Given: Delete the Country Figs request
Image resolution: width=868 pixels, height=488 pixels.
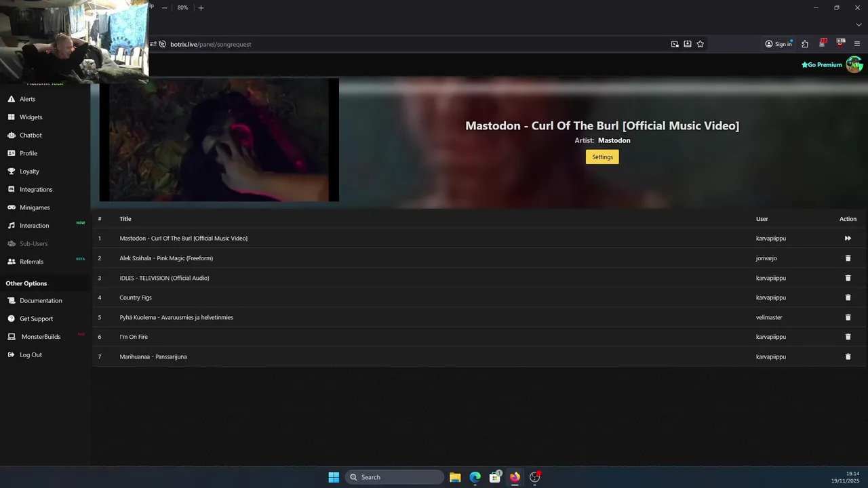Looking at the screenshot, I should point(848,298).
